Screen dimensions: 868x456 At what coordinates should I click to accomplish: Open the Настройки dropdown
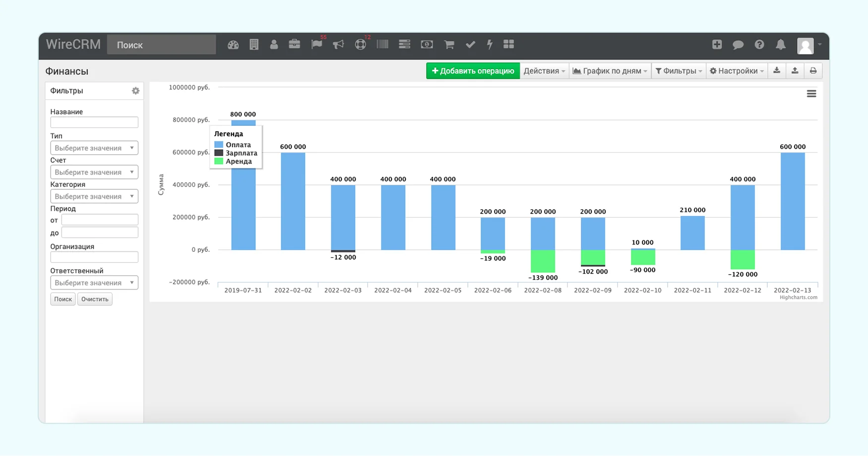737,71
